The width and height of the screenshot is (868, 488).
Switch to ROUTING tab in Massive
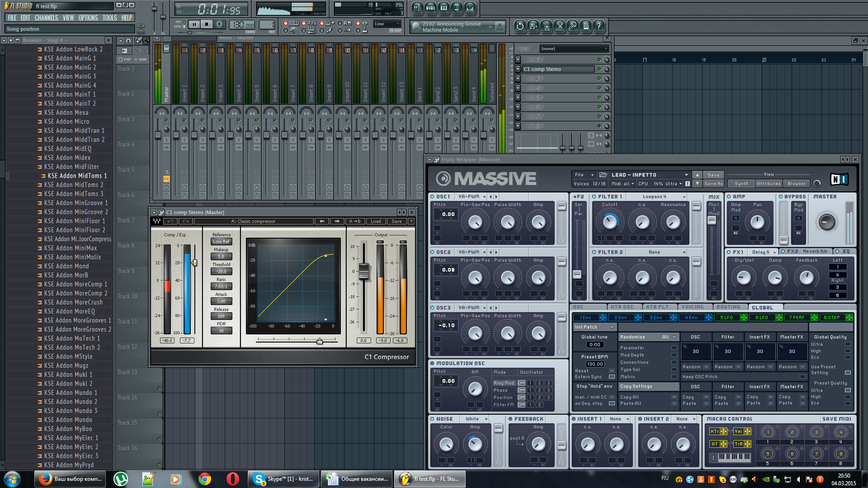(x=728, y=307)
